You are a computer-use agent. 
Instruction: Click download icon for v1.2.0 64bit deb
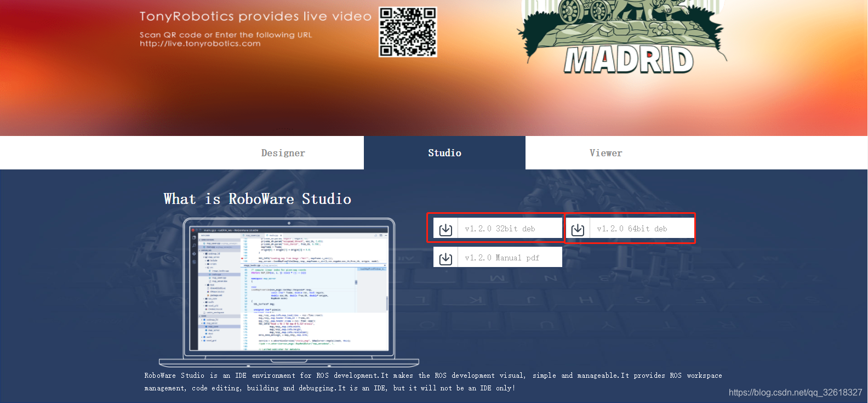point(578,229)
